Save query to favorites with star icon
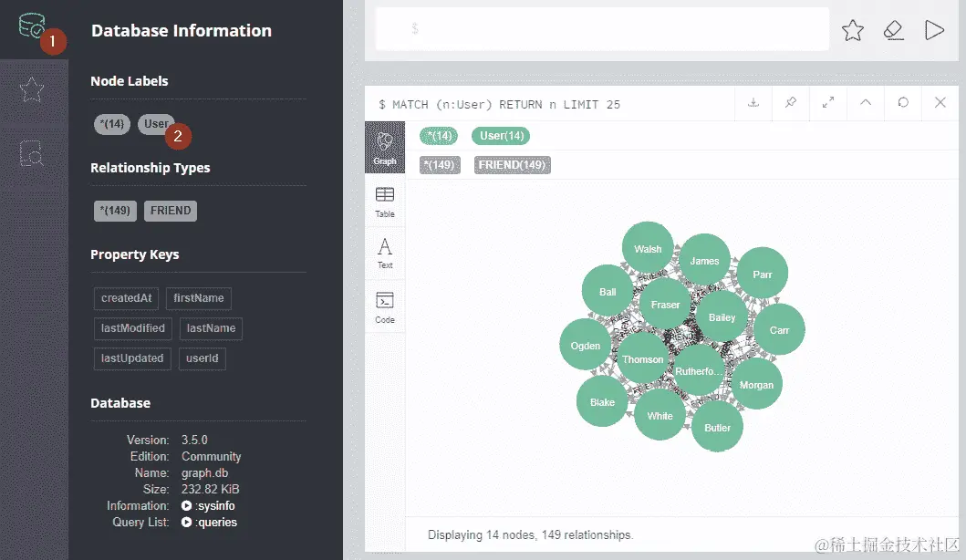Screen dimensions: 966x560 point(853,29)
